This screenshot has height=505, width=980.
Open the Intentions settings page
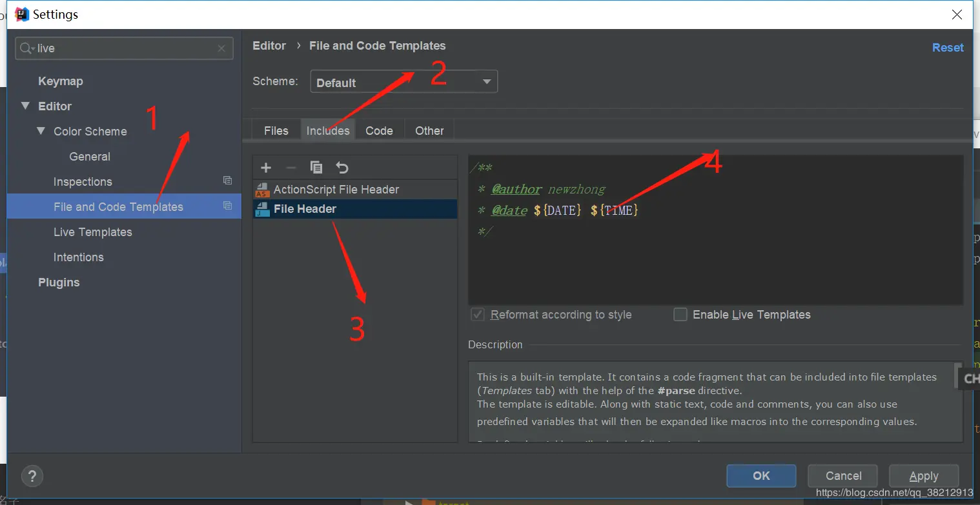pos(79,257)
